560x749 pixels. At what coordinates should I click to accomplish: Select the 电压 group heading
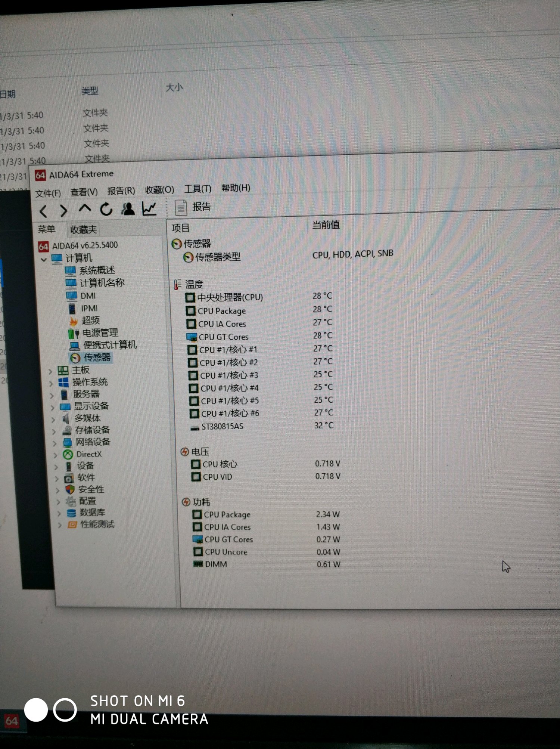[195, 452]
